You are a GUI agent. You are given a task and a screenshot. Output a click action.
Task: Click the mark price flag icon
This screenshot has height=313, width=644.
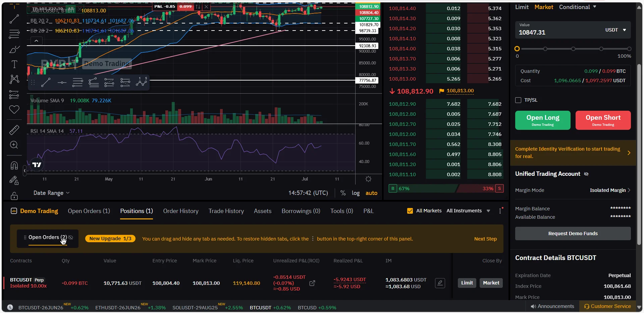click(x=442, y=91)
